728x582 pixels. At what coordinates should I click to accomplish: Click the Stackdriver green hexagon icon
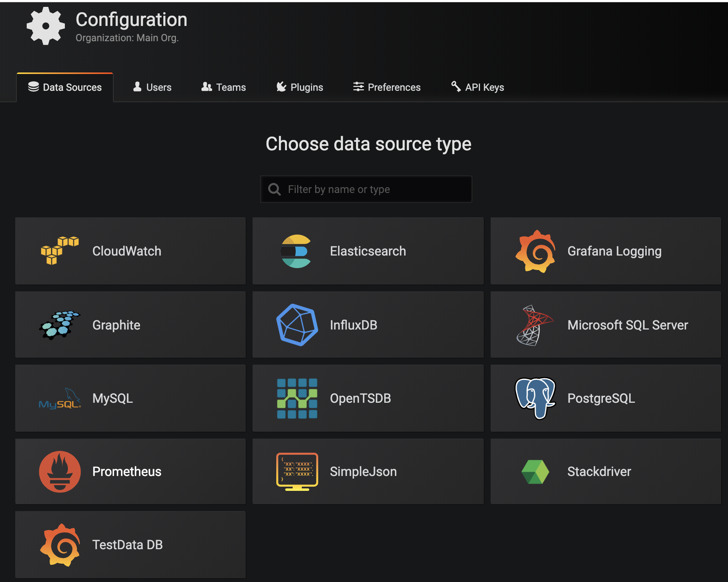click(535, 472)
